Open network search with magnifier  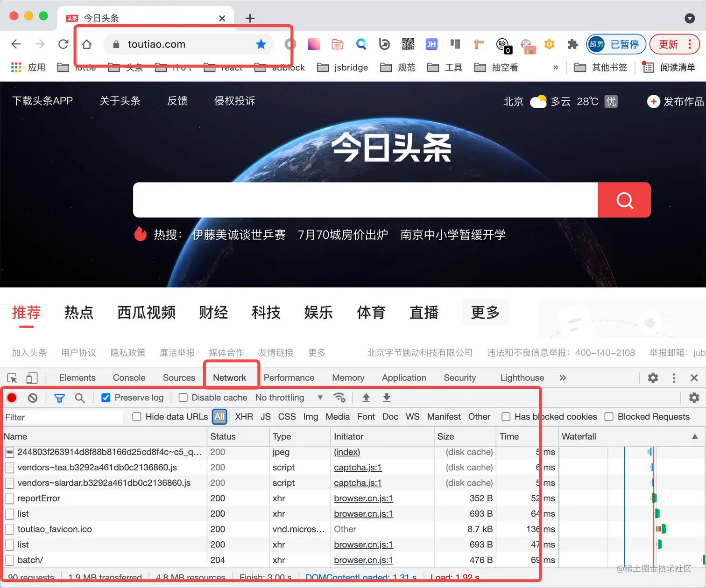(x=80, y=398)
